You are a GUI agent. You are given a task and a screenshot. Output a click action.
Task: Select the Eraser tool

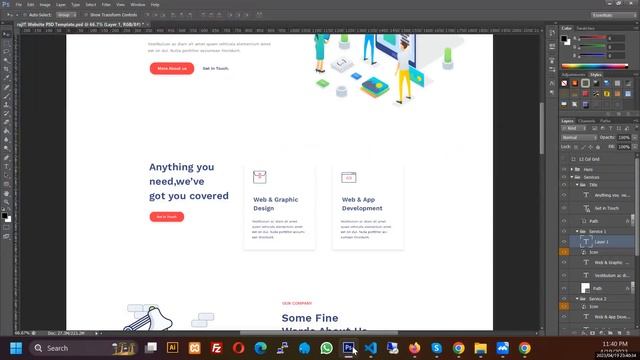pos(7,122)
